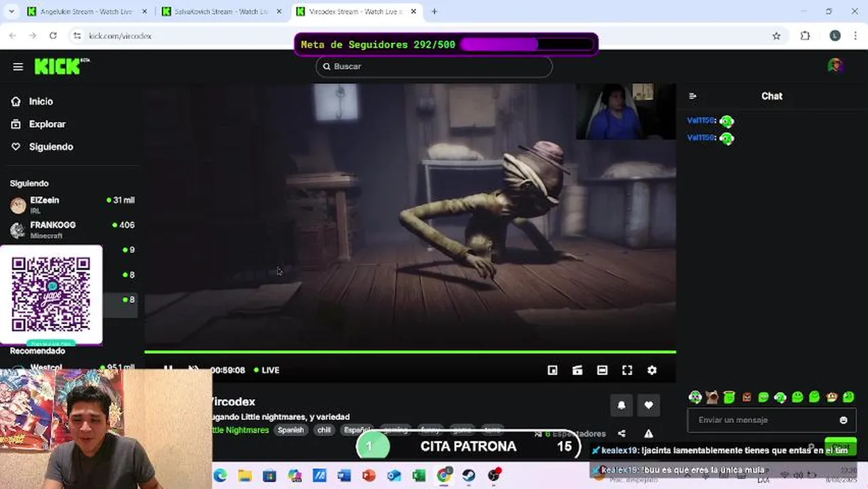
Task: Click Val1156 username in first chat message
Action: (x=701, y=120)
